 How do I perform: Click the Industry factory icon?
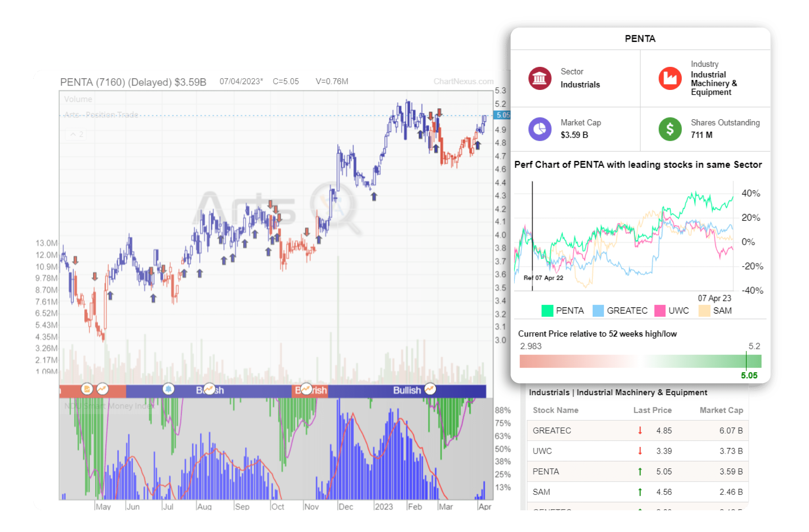pyautogui.click(x=670, y=78)
